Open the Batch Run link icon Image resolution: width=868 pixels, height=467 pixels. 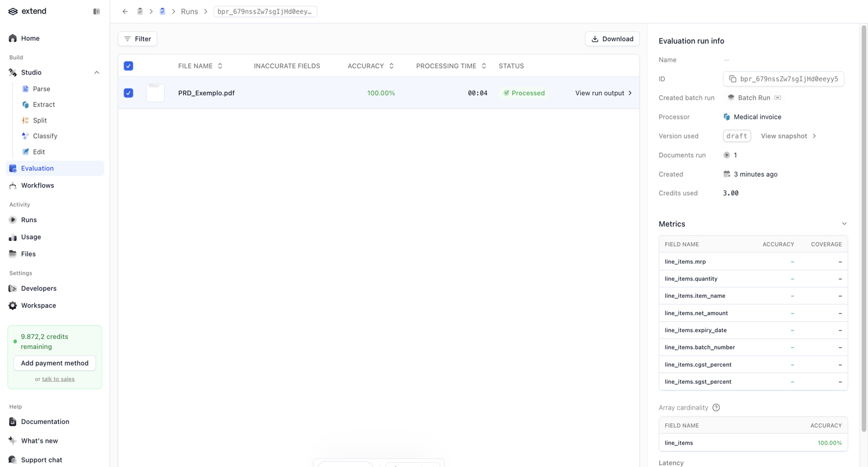click(777, 98)
